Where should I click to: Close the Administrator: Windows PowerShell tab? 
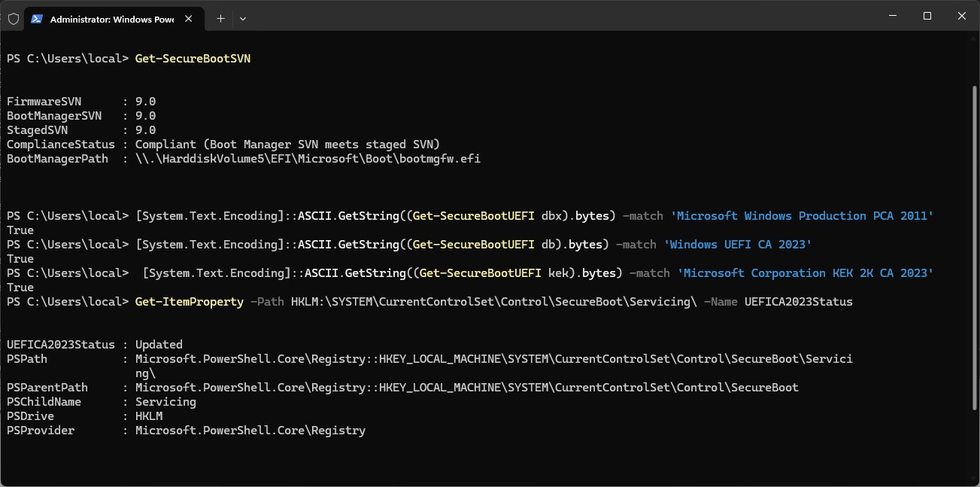191,19
